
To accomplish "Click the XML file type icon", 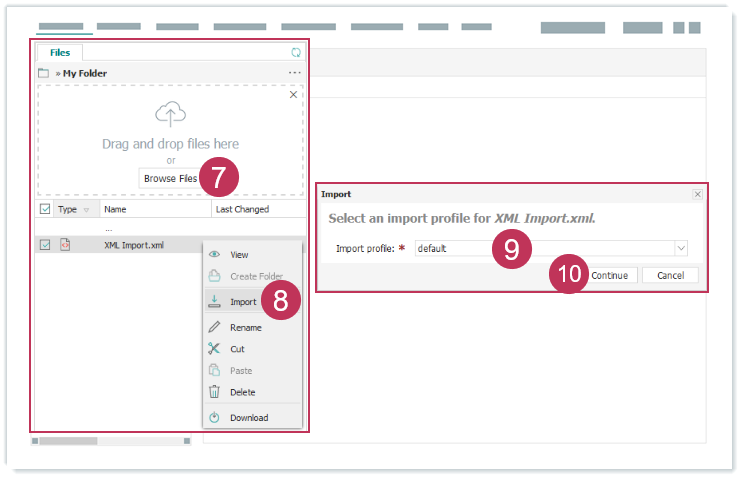I will [x=66, y=244].
